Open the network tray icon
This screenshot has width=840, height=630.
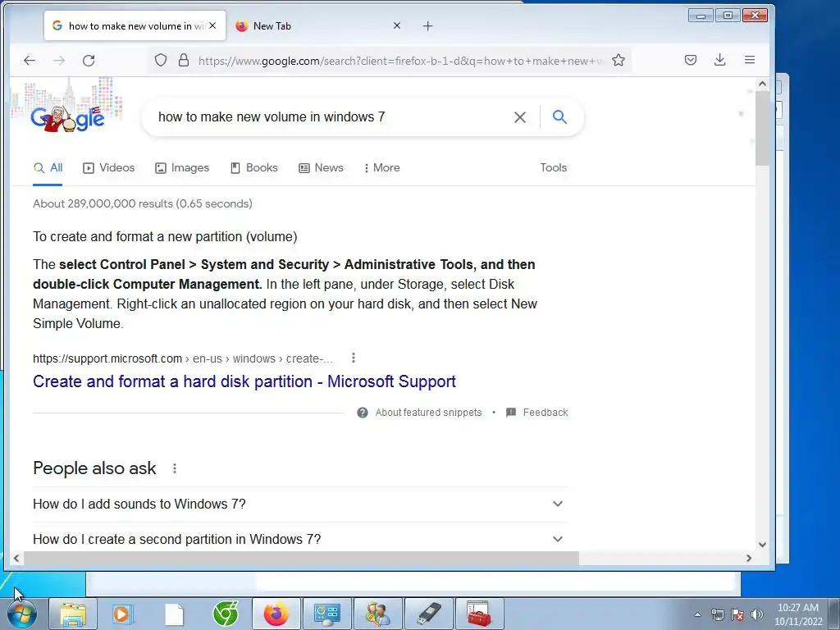(717, 614)
